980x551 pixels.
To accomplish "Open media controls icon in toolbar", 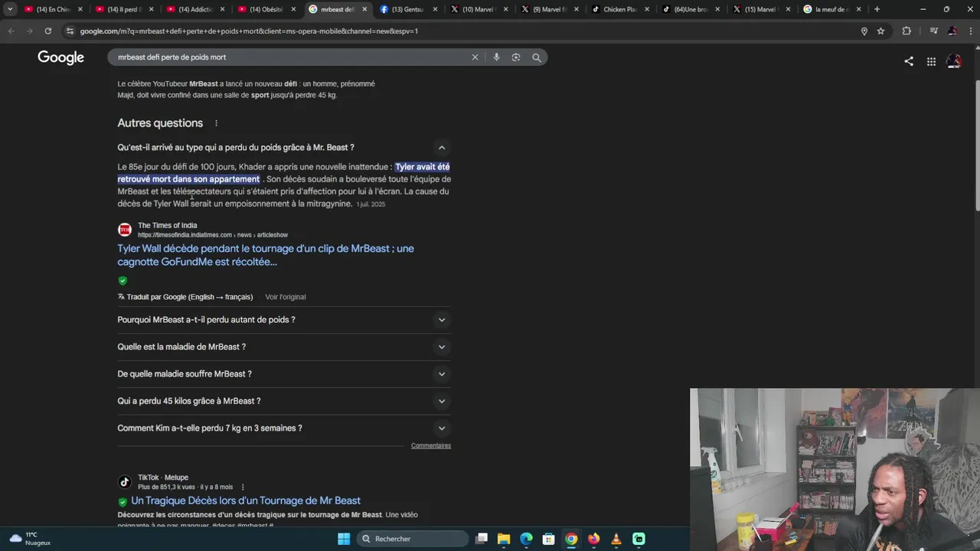I will (933, 31).
